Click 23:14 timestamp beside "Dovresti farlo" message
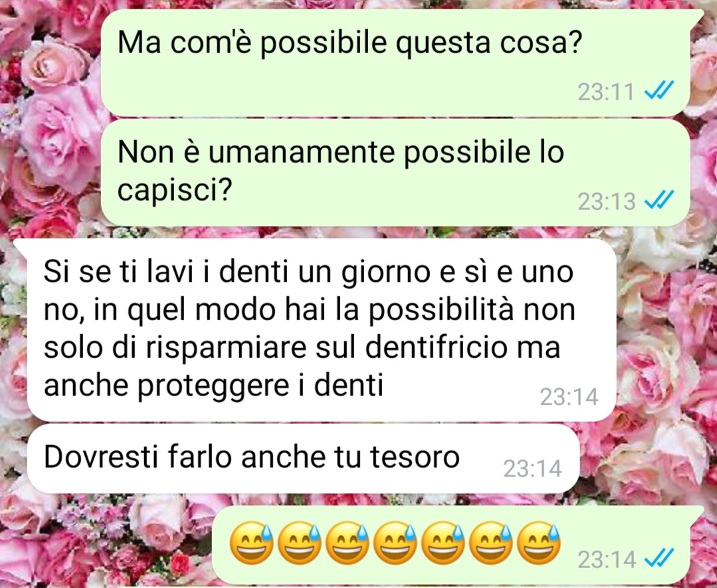 pos(532,468)
